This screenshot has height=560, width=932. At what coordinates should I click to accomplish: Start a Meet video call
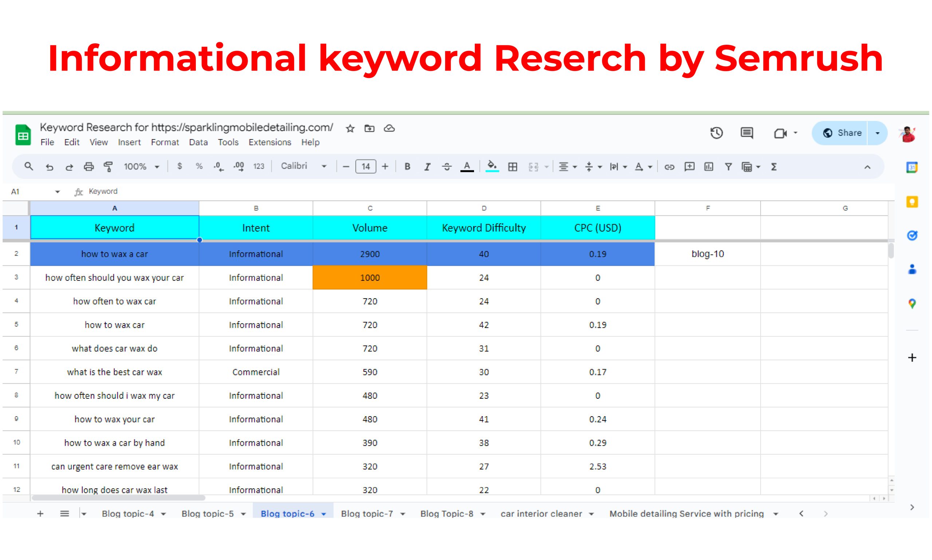[x=780, y=133]
